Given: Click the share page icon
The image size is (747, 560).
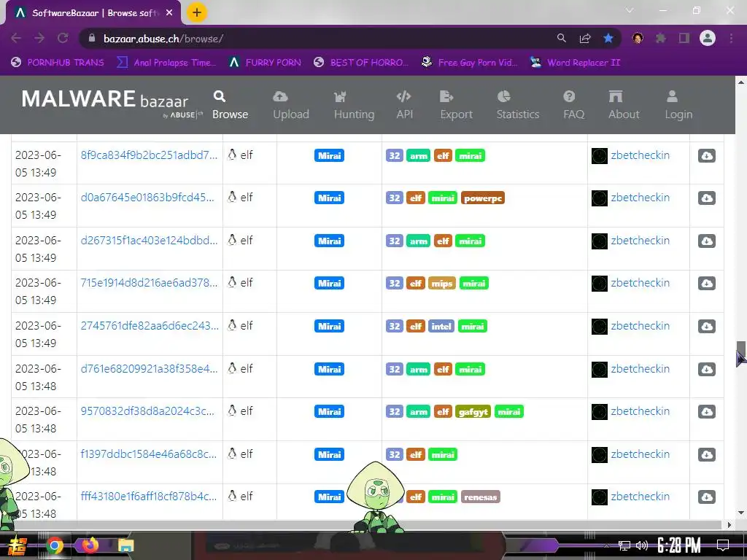Looking at the screenshot, I should tap(585, 38).
